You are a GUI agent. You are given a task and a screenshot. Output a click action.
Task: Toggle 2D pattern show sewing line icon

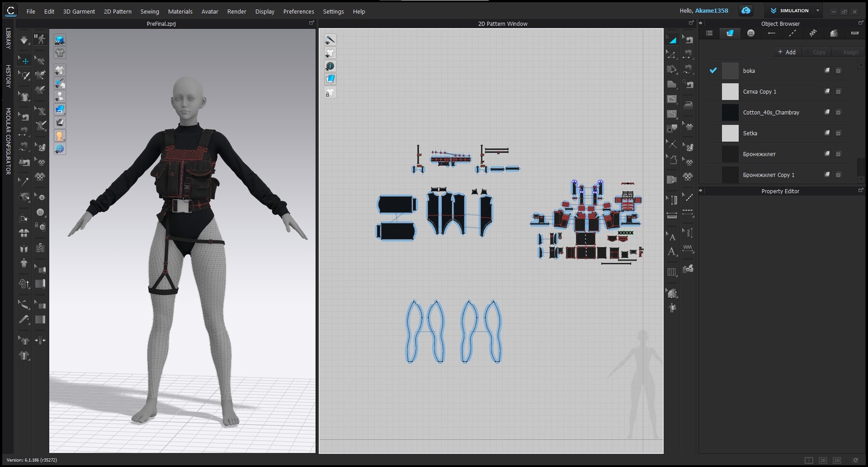click(x=330, y=40)
